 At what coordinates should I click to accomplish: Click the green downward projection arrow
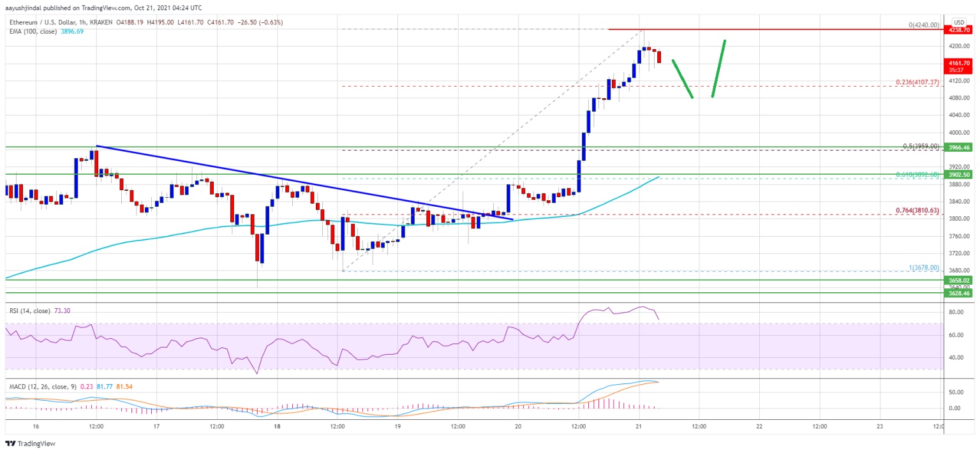tap(682, 79)
